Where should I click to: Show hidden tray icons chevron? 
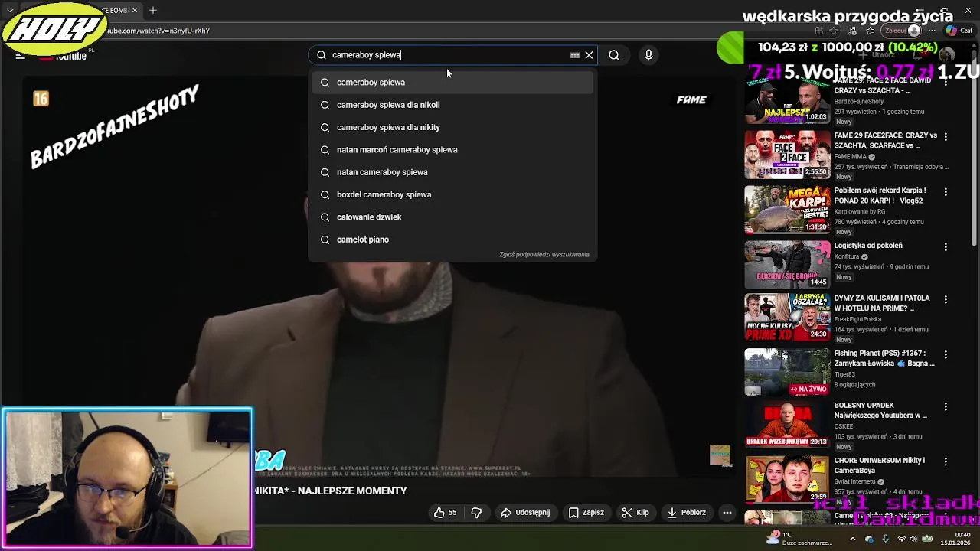click(x=853, y=539)
